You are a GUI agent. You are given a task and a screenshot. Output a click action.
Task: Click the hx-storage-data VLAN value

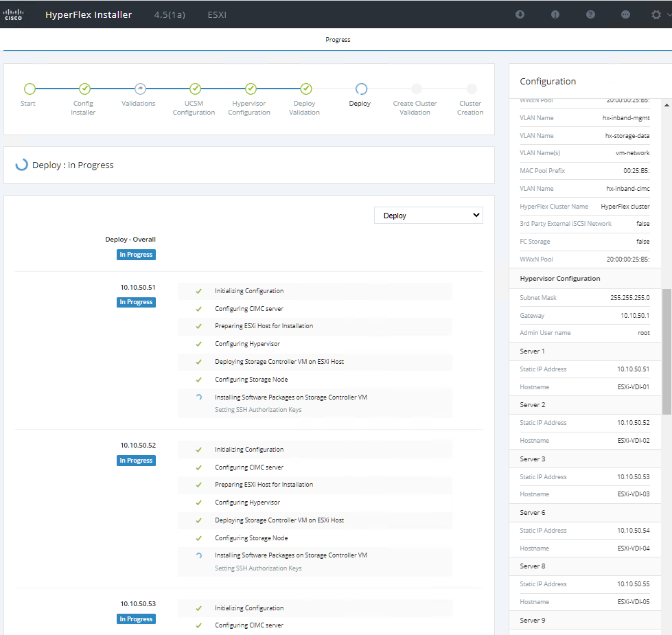coord(627,136)
